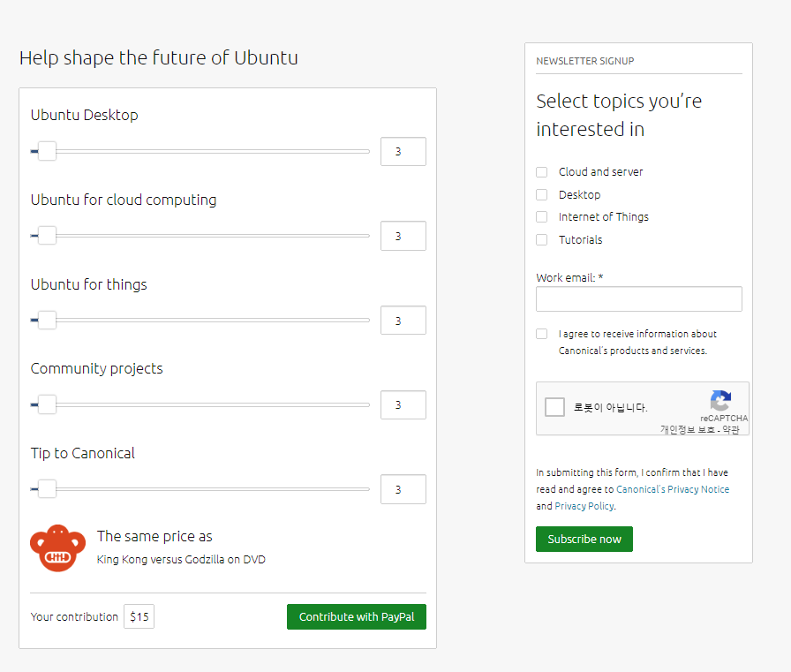The height and width of the screenshot is (672, 791).
Task: Click the Subscribe now button
Action: pyautogui.click(x=584, y=539)
